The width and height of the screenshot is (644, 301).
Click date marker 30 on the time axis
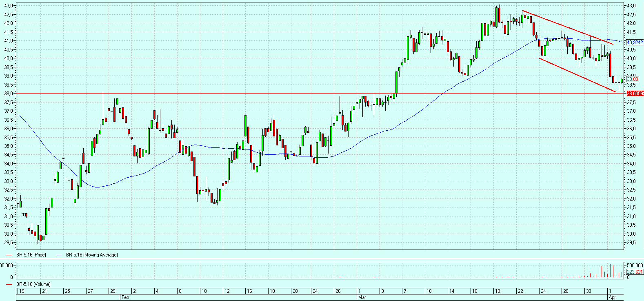point(588,291)
